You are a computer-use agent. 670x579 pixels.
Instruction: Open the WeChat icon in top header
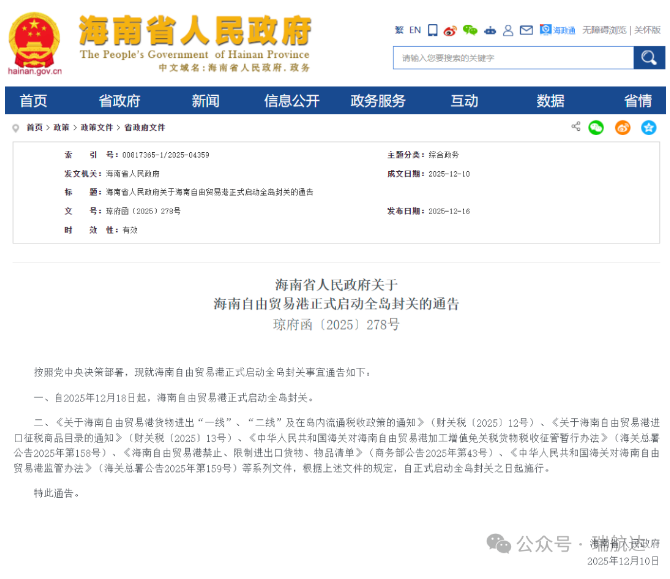[x=470, y=30]
